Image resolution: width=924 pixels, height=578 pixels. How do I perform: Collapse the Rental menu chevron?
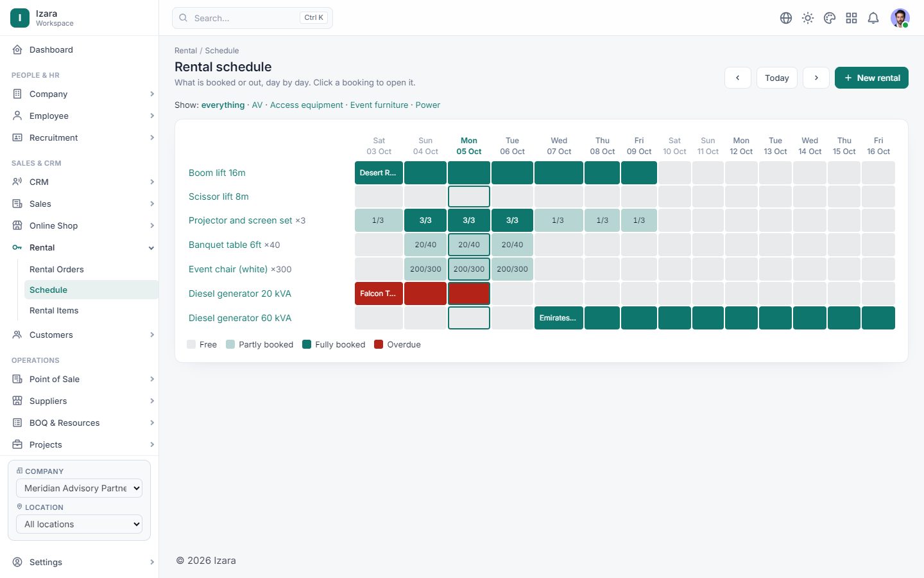[x=152, y=248]
